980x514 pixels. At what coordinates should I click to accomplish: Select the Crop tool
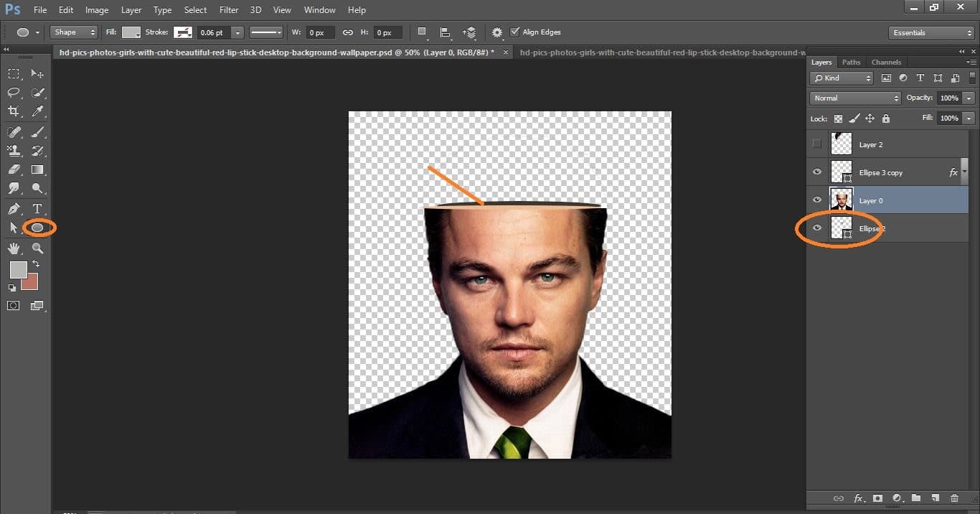coord(14,111)
